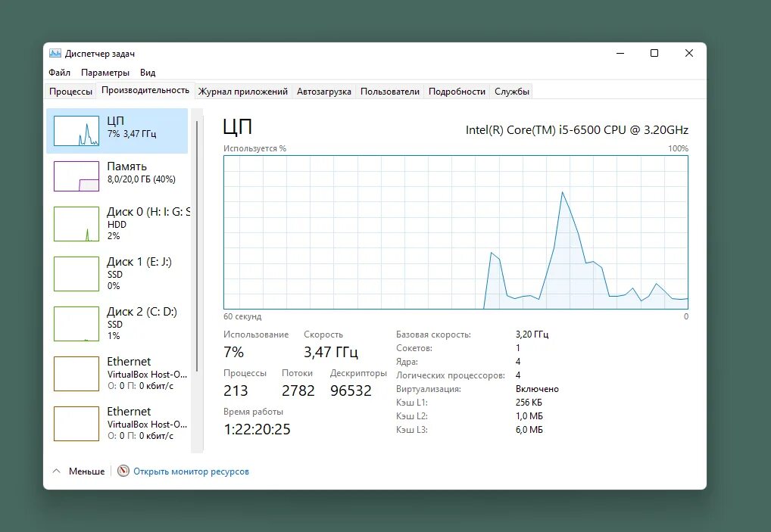Select the Диск 0 HDD thumbnail
Screen dimensions: 771x532
76,224
